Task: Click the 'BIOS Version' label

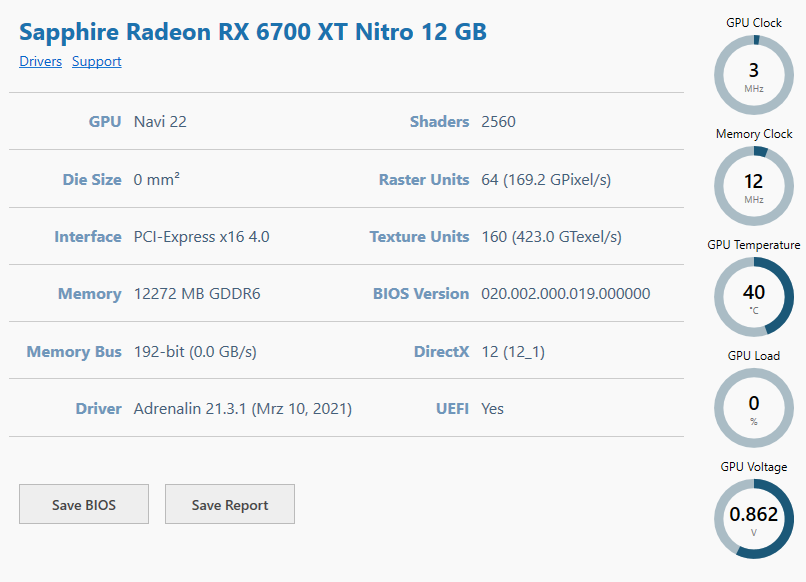Action: pos(421,294)
